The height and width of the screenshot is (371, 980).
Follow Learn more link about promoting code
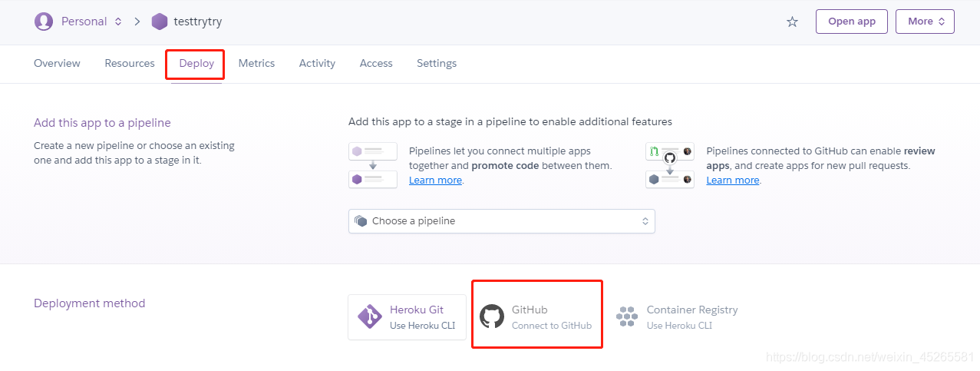click(x=435, y=180)
